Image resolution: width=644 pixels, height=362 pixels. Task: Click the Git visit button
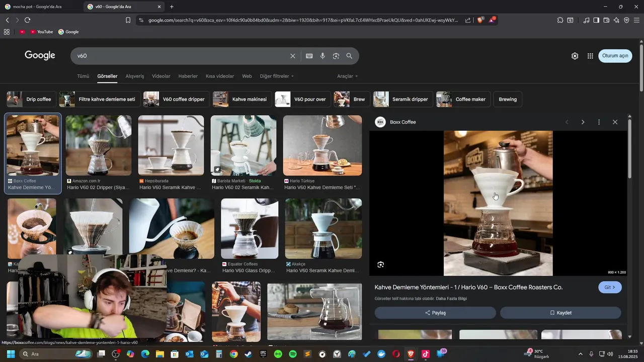click(610, 287)
